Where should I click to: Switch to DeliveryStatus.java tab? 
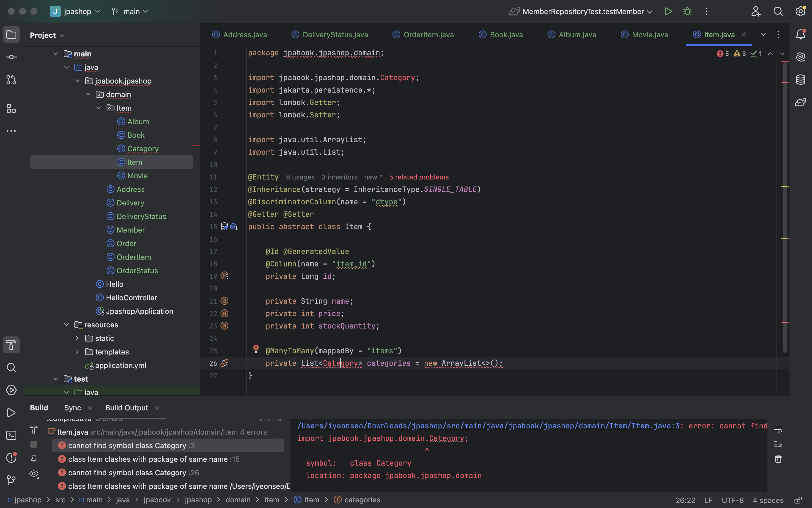click(330, 35)
